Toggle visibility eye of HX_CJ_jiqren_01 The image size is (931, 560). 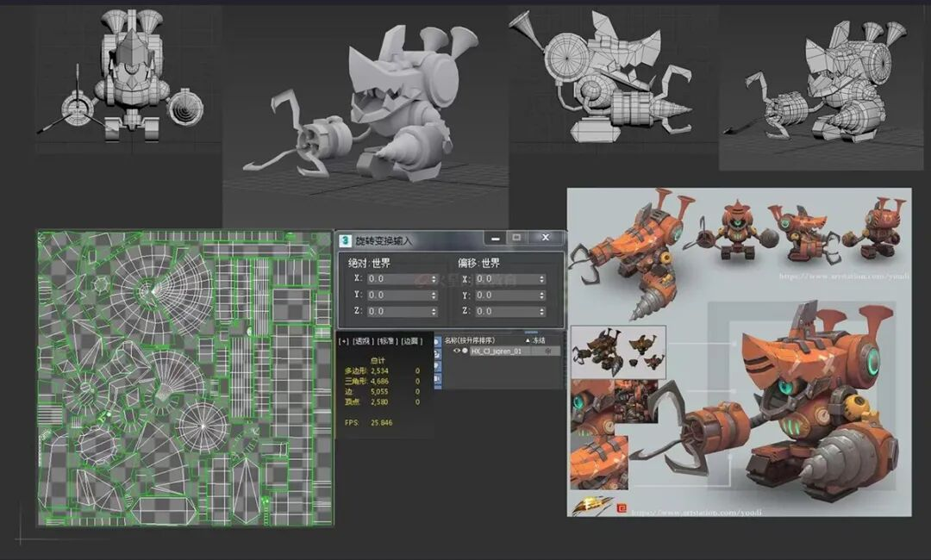pos(456,352)
